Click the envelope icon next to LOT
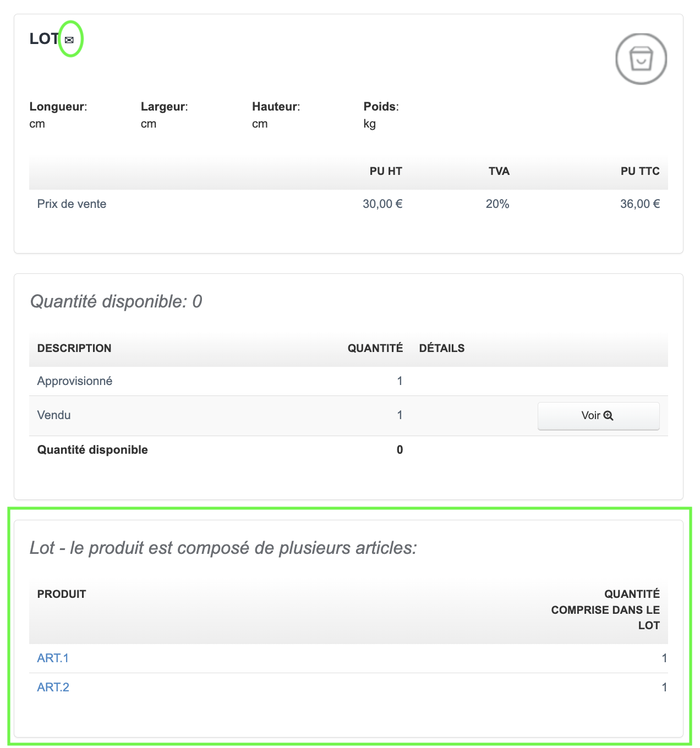This screenshot has height=748, width=700. (x=69, y=40)
